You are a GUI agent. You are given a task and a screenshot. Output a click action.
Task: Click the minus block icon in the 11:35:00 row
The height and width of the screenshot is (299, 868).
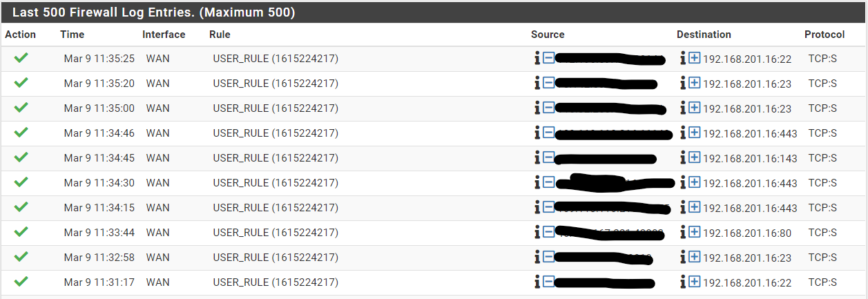(x=548, y=108)
